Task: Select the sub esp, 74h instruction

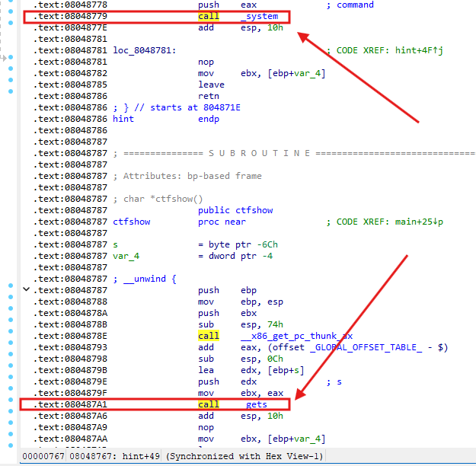Action: coord(241,325)
